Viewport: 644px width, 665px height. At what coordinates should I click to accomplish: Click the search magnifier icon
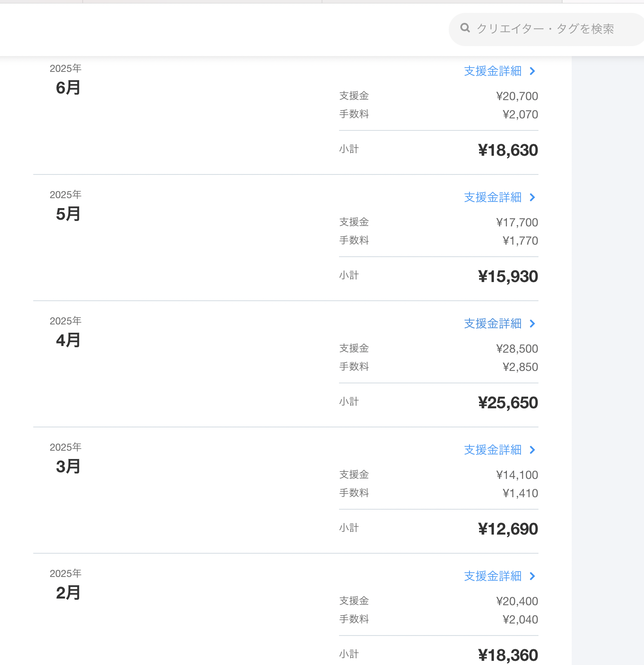[x=465, y=28]
